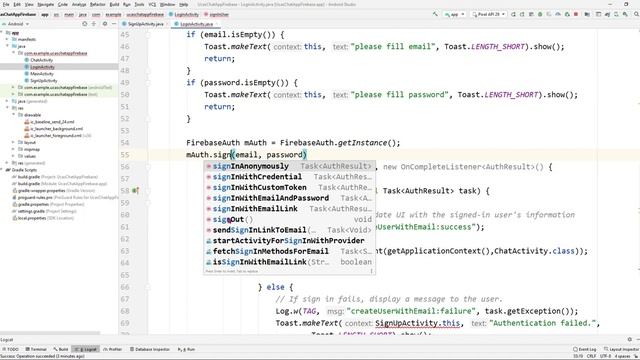Screen dimensions: 640x360
Task: Click the Run app icon next to device selector
Action: point(513,14)
